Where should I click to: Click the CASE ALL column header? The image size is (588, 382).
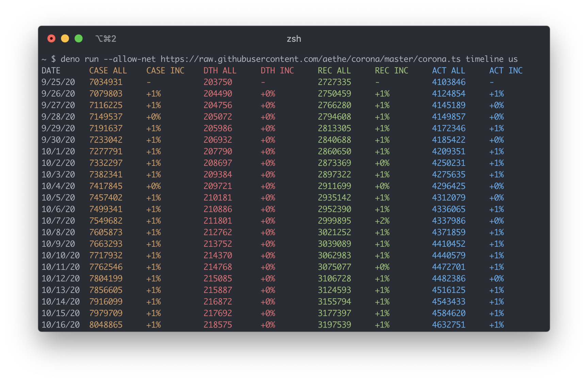tap(108, 71)
